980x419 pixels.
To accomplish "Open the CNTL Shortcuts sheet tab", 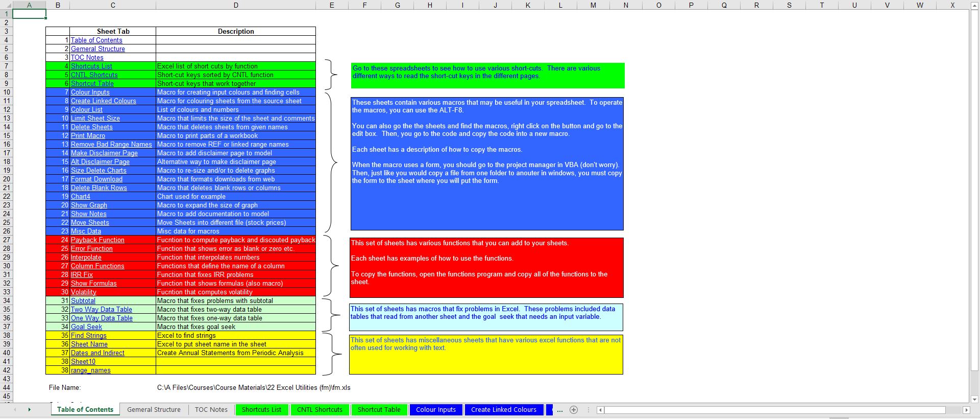I will [320, 410].
